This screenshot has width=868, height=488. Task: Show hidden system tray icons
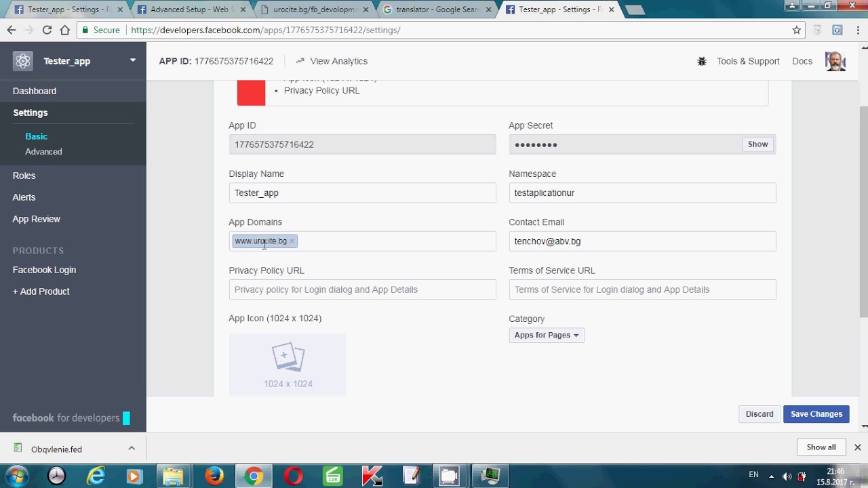point(771,476)
